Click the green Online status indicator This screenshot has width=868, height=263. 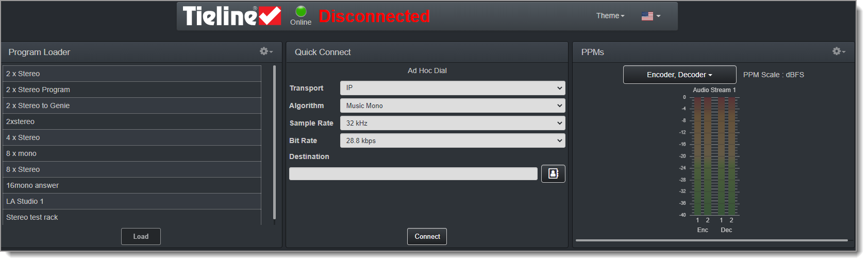click(x=301, y=12)
